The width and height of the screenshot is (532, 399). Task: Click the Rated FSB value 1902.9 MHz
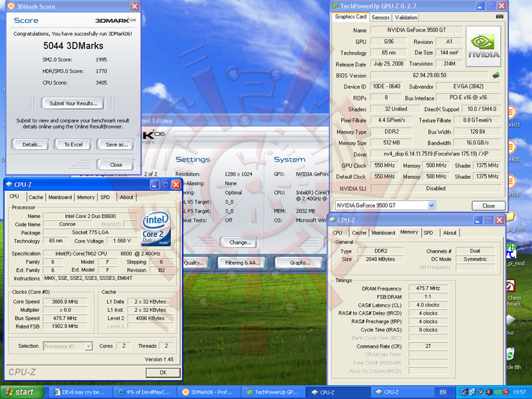click(x=65, y=326)
